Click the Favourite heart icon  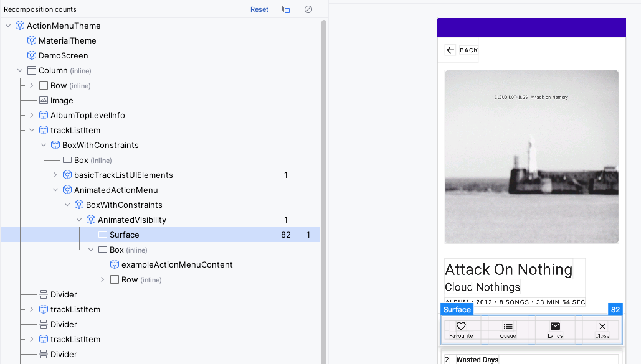click(x=461, y=326)
